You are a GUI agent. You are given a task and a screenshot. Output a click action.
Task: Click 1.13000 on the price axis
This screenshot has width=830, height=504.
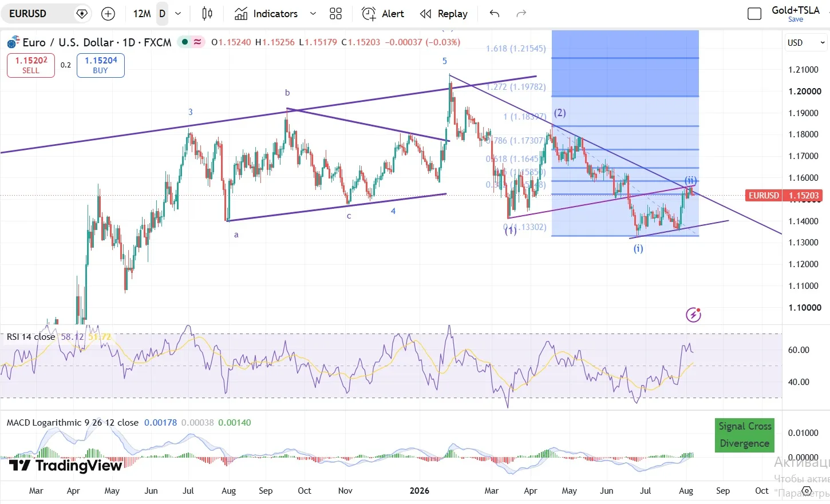(804, 243)
